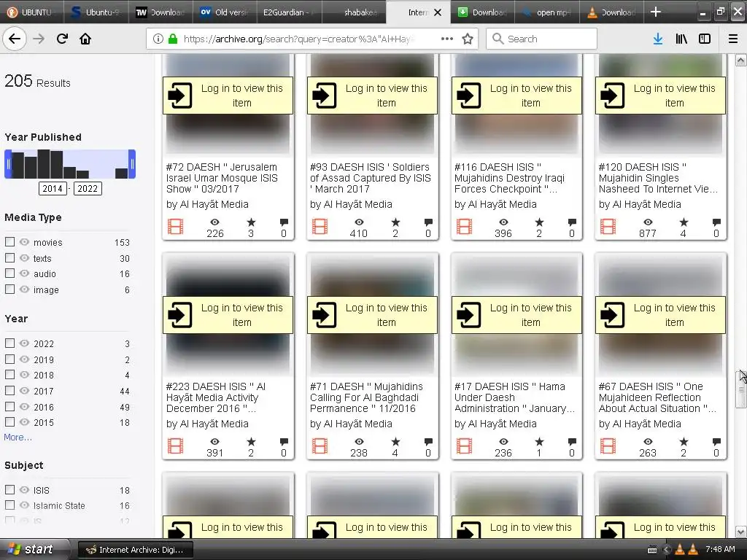
Task: Click views eye icon on #120 DAESH ISIS card
Action: click(x=648, y=222)
